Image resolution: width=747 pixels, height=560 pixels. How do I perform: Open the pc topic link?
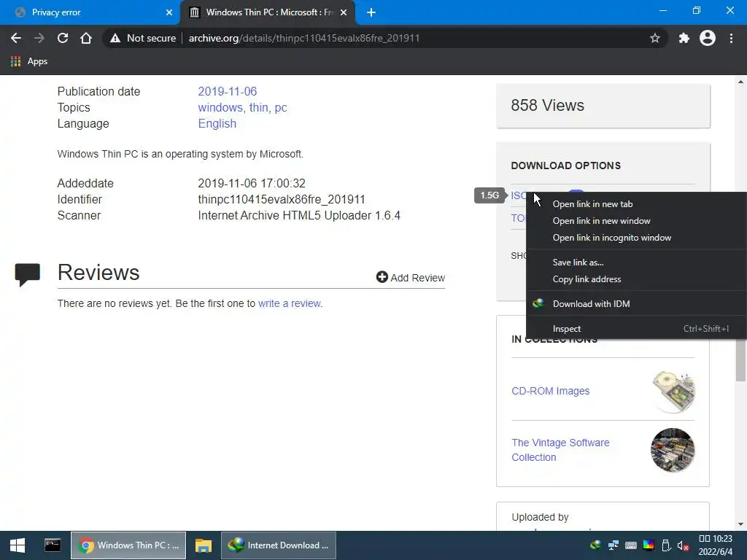281,108
